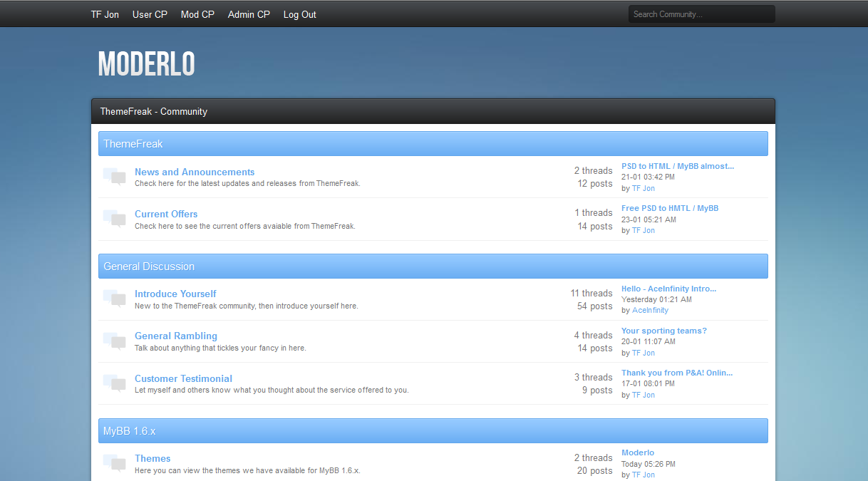The image size is (868, 481).
Task: Click the '17-01 08:01 PM' timestamp
Action: pyautogui.click(x=648, y=383)
